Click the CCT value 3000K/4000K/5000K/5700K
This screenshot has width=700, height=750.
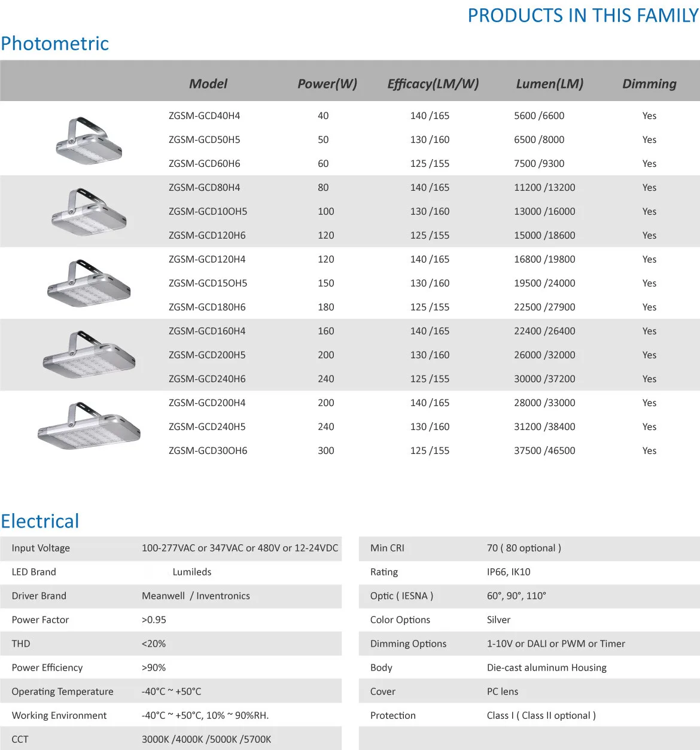click(206, 740)
